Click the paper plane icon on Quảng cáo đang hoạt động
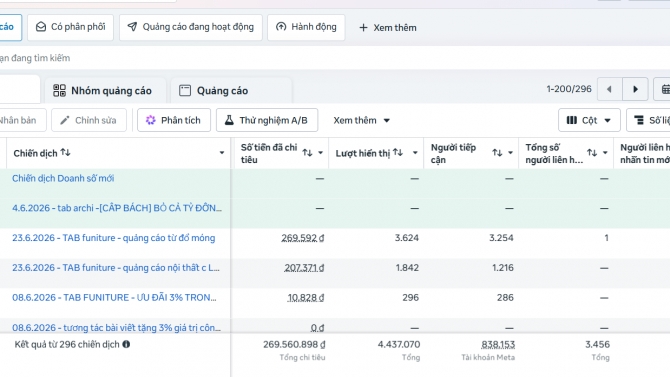 pos(132,27)
